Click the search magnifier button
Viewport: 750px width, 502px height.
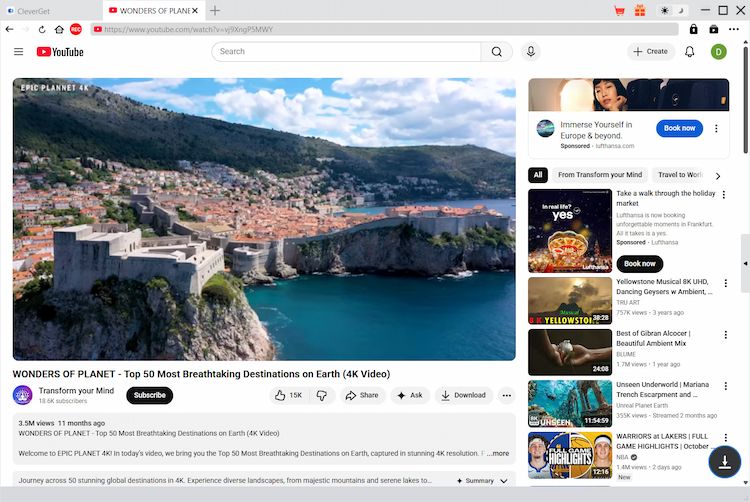point(495,51)
